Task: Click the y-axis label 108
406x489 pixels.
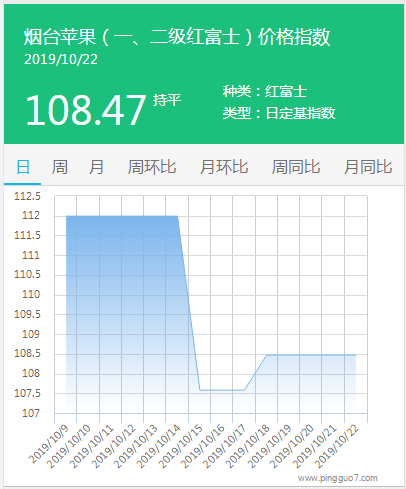Action: tap(31, 373)
